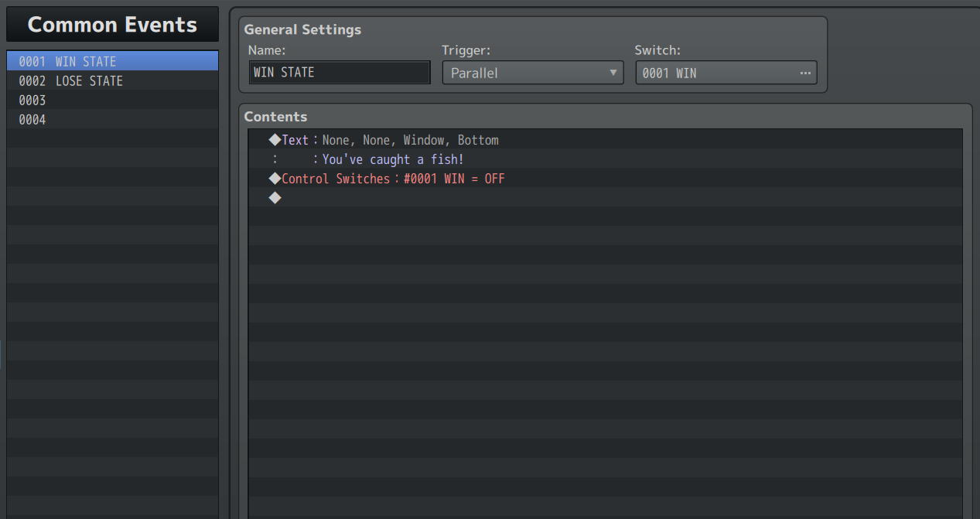The width and height of the screenshot is (980, 519).
Task: Select empty common event 0003
Action: pos(112,100)
